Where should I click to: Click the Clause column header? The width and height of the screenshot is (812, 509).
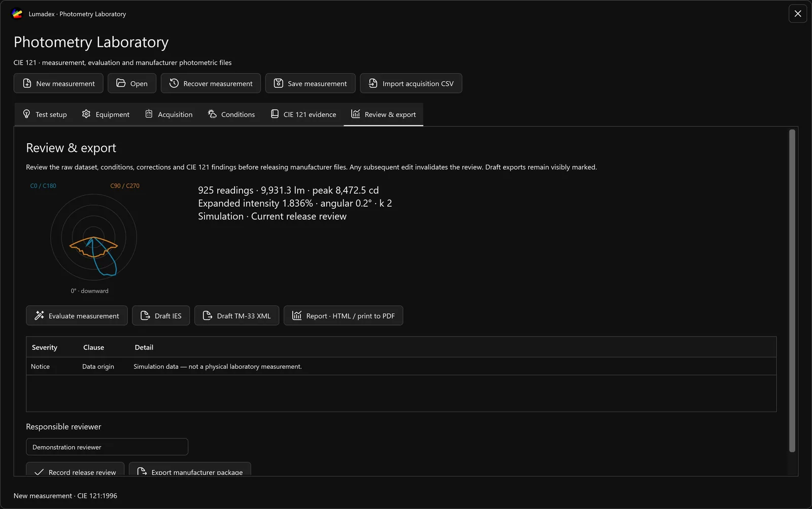pyautogui.click(x=93, y=347)
